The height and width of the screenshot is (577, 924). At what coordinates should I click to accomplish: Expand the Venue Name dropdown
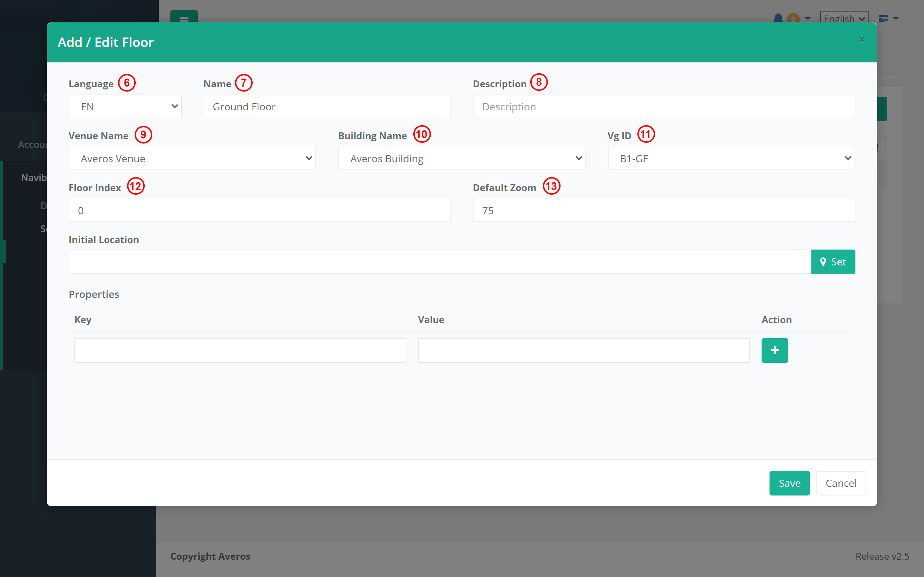(192, 158)
